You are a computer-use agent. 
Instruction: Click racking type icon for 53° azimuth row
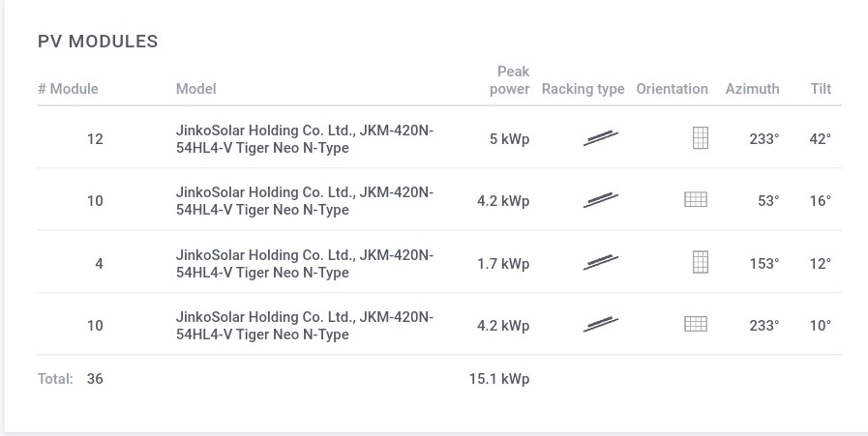601,200
